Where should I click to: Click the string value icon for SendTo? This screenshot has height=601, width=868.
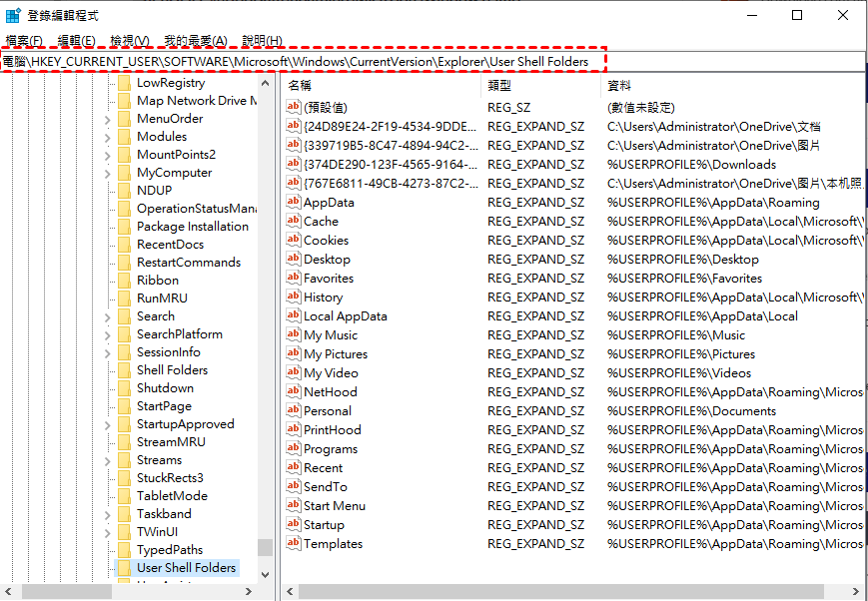294,486
